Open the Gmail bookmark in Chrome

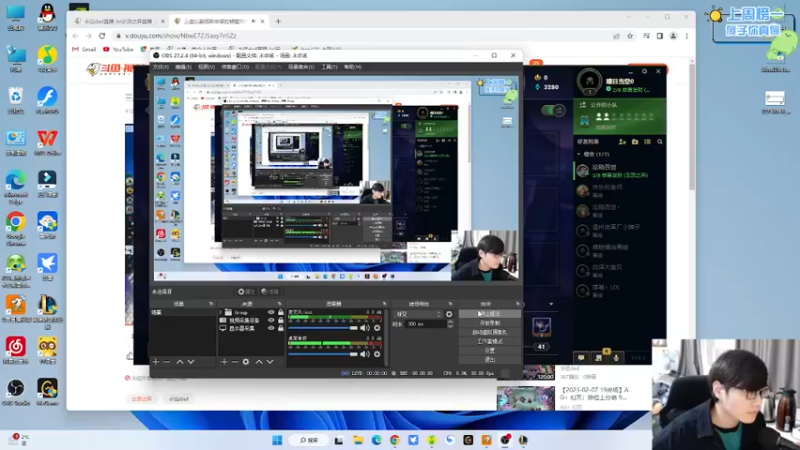click(x=84, y=49)
